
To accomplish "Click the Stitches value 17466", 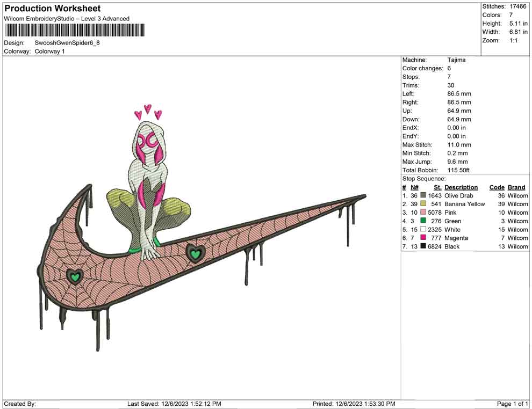I will [x=517, y=6].
